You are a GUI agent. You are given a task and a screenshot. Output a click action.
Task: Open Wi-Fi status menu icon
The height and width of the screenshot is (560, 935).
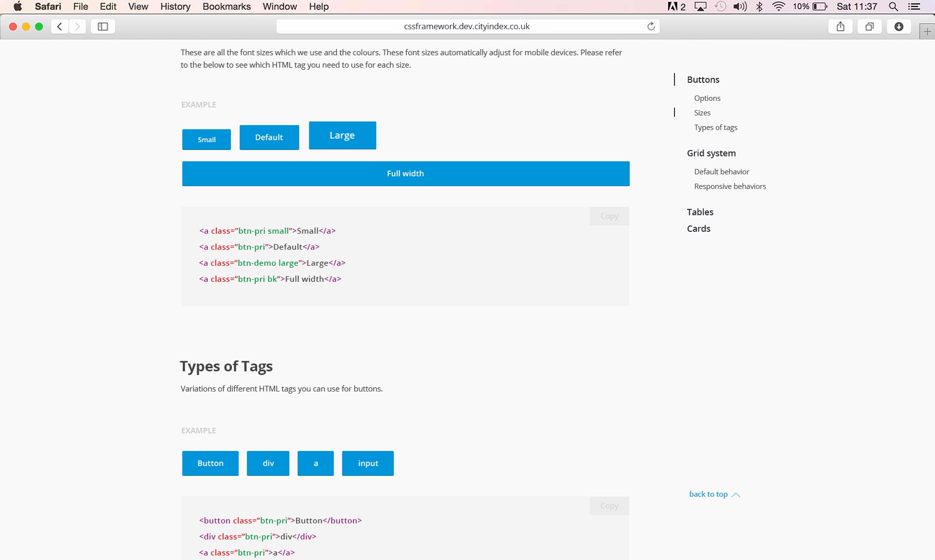coord(778,6)
